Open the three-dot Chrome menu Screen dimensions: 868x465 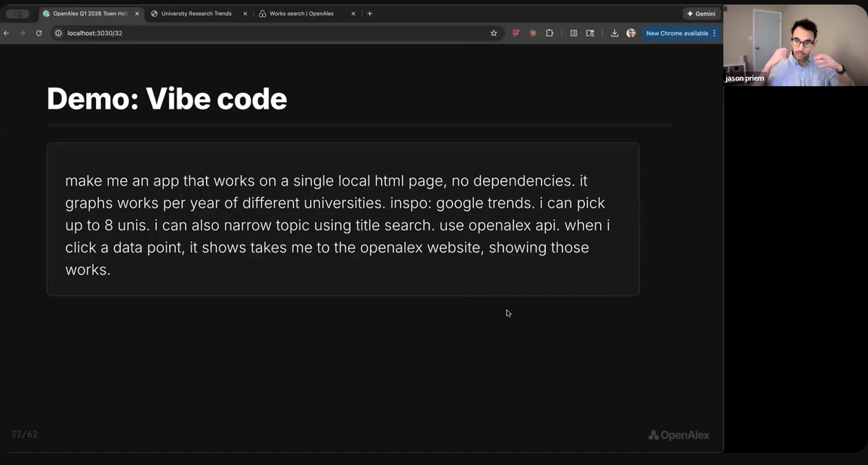point(714,32)
